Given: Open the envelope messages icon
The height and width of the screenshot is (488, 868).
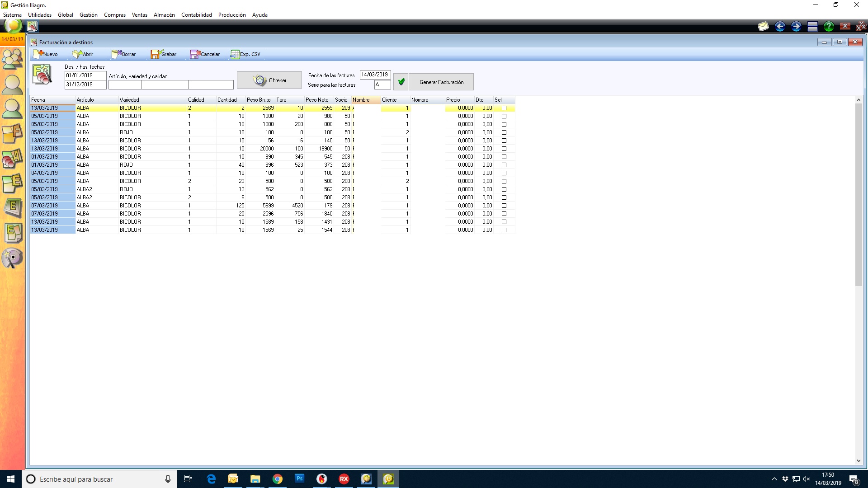Looking at the screenshot, I should 764,27.
